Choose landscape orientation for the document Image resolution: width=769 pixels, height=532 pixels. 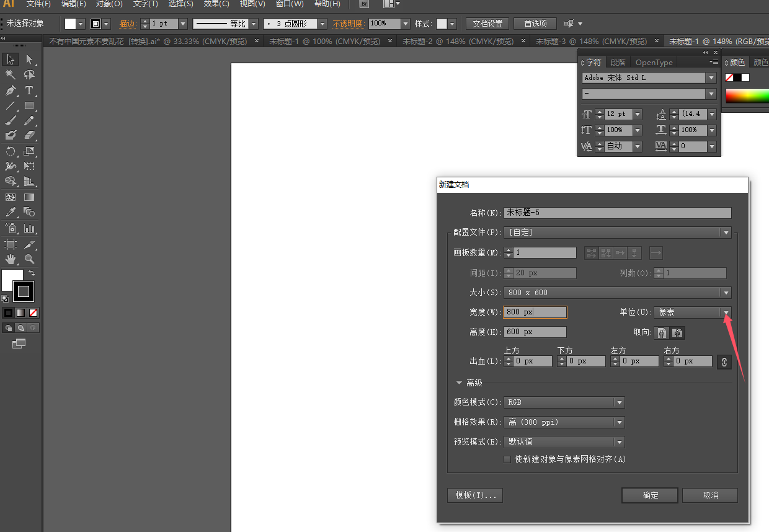pyautogui.click(x=677, y=333)
